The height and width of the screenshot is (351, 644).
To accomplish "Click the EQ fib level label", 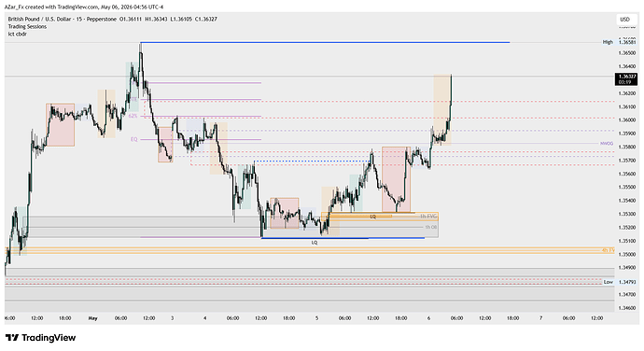I will click(x=133, y=139).
